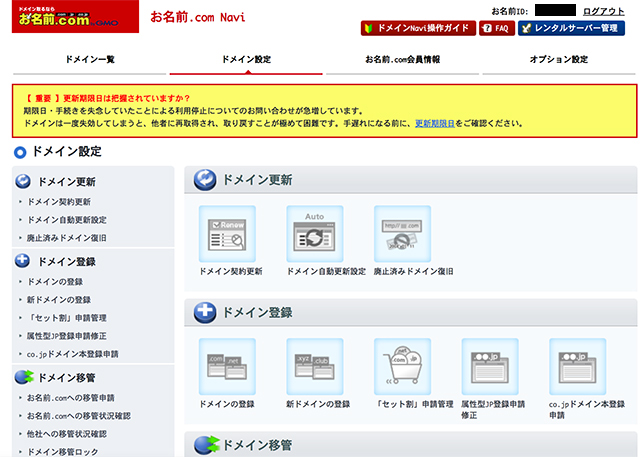640x457 pixels.
Task: Click ドメイン契約更新 caption under Renew icon
Action: click(x=231, y=271)
